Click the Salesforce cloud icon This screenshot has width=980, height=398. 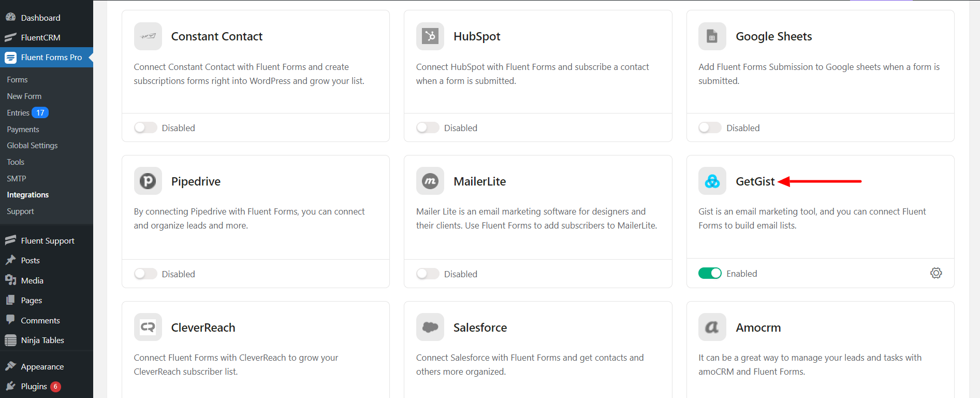pyautogui.click(x=430, y=327)
